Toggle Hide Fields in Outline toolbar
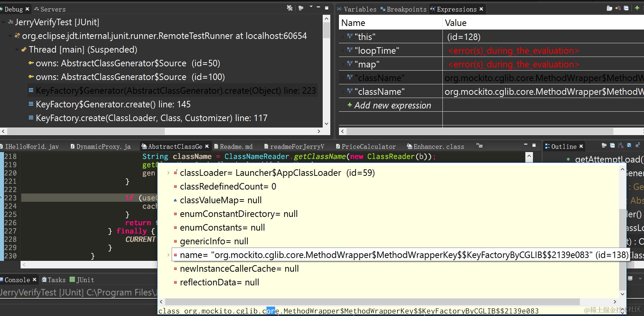Viewport: 644px width, 316px height. [x=629, y=145]
